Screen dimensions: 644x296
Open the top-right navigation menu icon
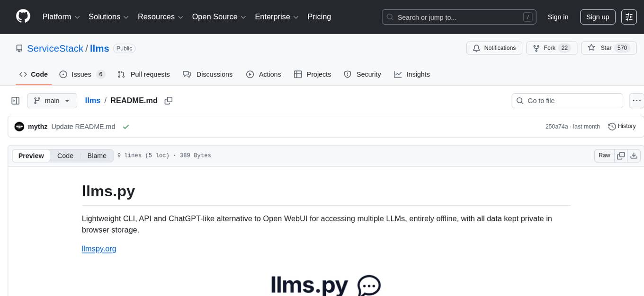(628, 17)
